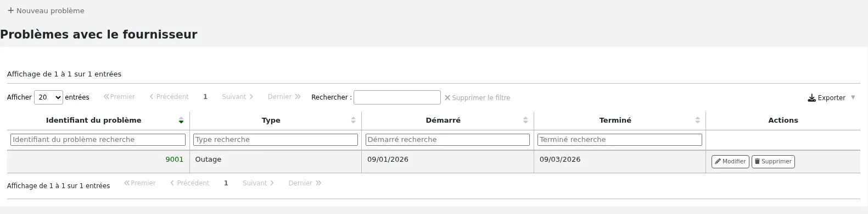Focus Identifiant du problème recherche filter
The width and height of the screenshot is (868, 214).
[98, 140]
